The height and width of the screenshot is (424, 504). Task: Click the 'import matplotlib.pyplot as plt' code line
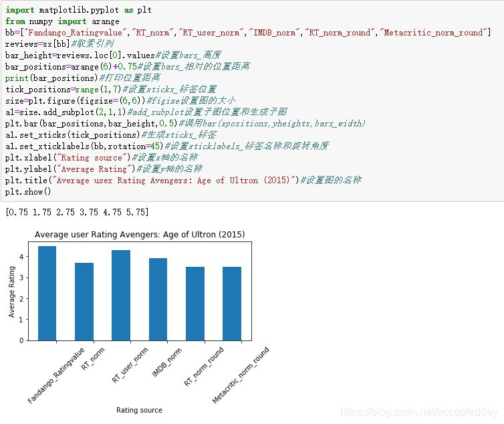tap(78, 10)
